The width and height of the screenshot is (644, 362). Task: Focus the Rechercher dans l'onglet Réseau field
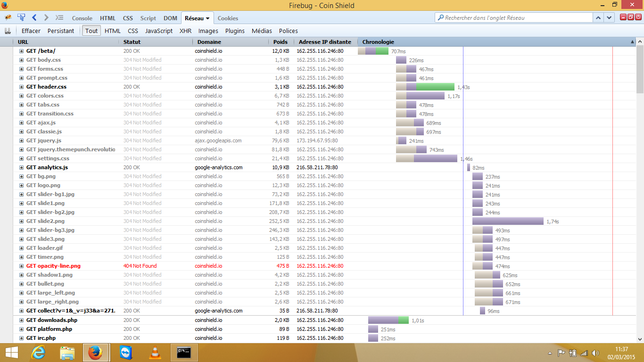tap(514, 18)
